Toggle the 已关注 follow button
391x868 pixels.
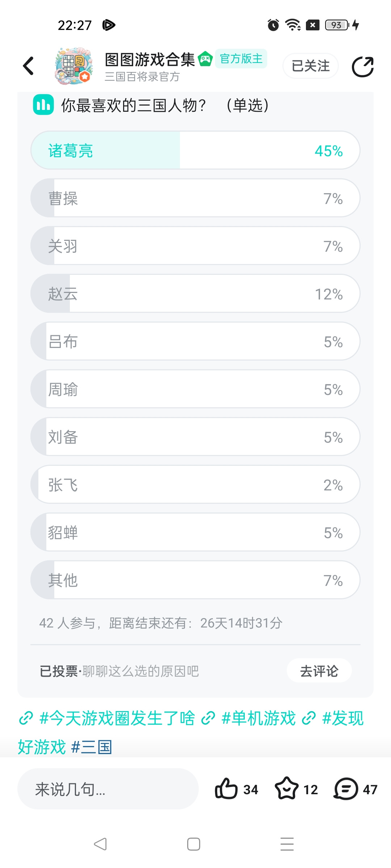coord(311,66)
